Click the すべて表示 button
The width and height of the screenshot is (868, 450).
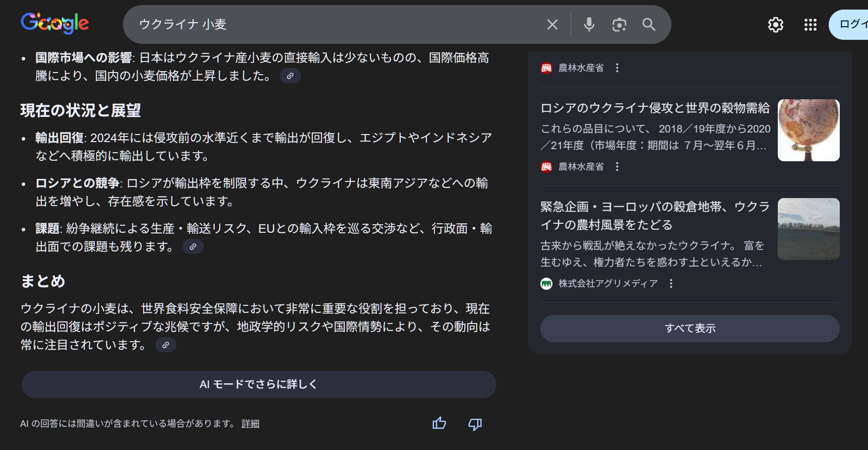tap(690, 329)
